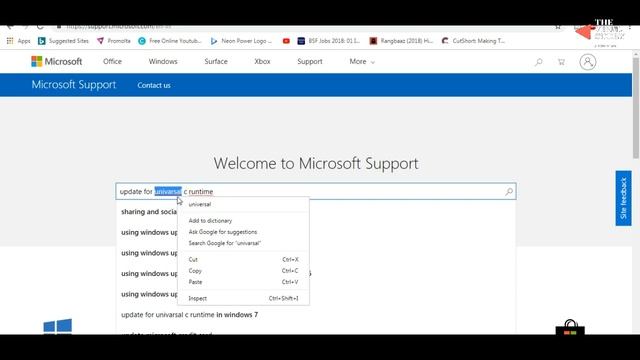Select Search Google for "univarsal"

click(x=243, y=243)
